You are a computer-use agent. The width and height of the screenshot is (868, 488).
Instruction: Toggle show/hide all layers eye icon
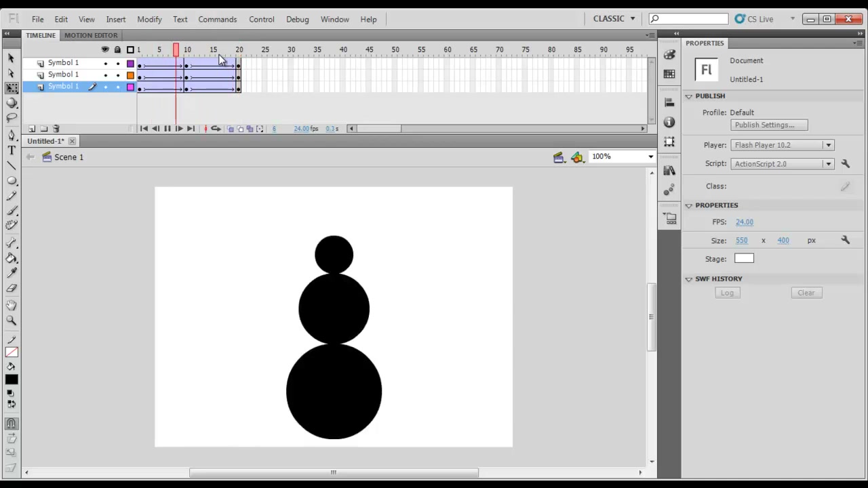pos(105,49)
